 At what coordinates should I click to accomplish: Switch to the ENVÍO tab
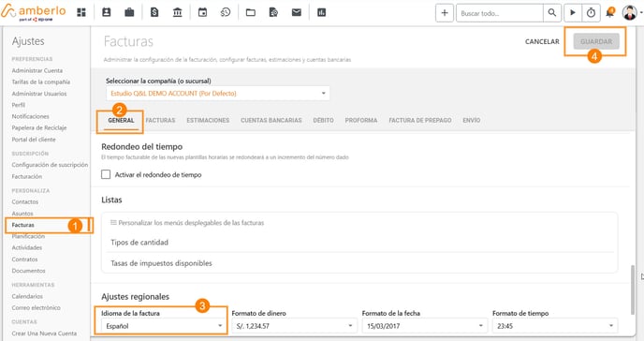tap(472, 120)
